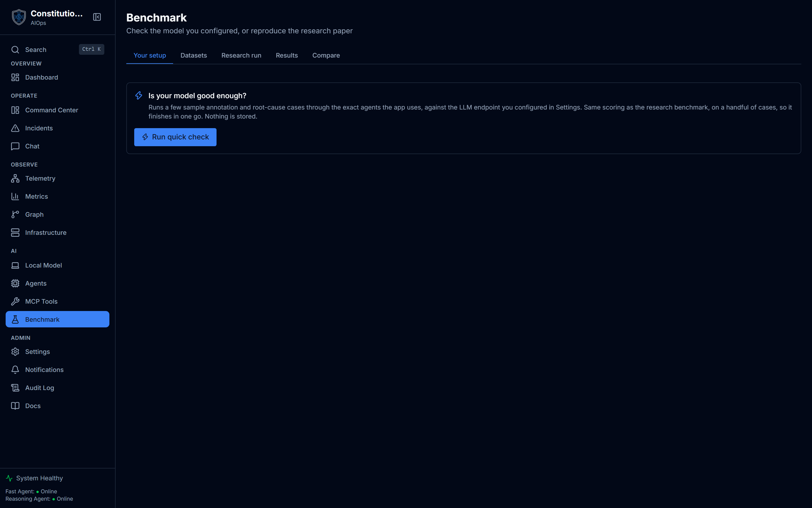The width and height of the screenshot is (812, 508).
Task: Open the Command Center page
Action: pos(58,110)
